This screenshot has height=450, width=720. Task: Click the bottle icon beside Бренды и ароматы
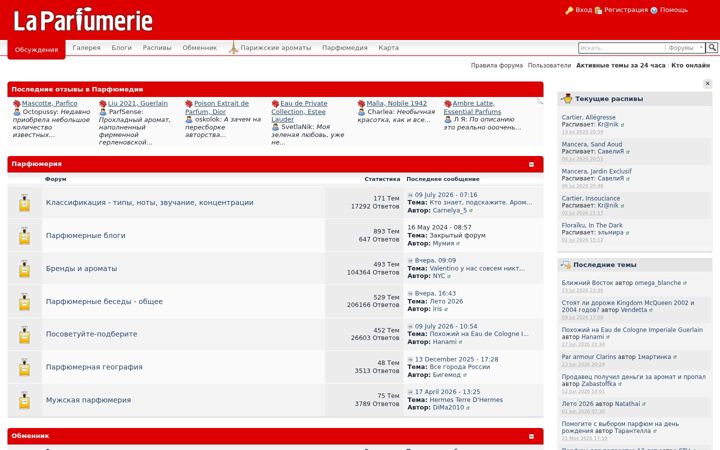click(24, 269)
